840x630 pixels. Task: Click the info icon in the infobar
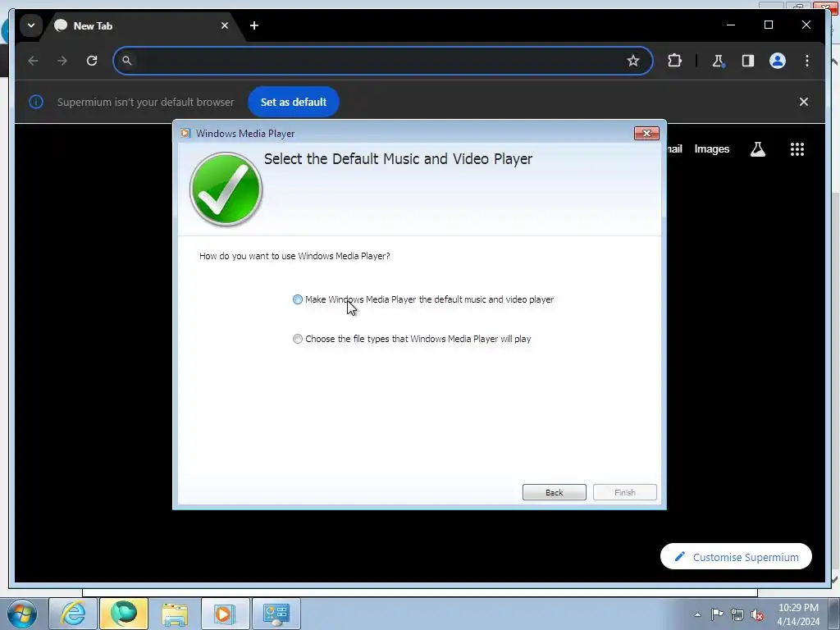coord(36,102)
